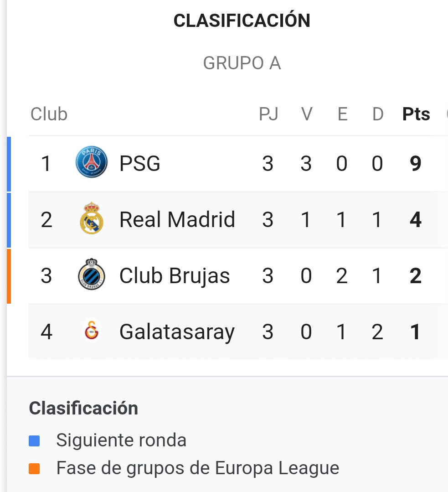Click the PJ column header
448x492 pixels.
coord(268,114)
